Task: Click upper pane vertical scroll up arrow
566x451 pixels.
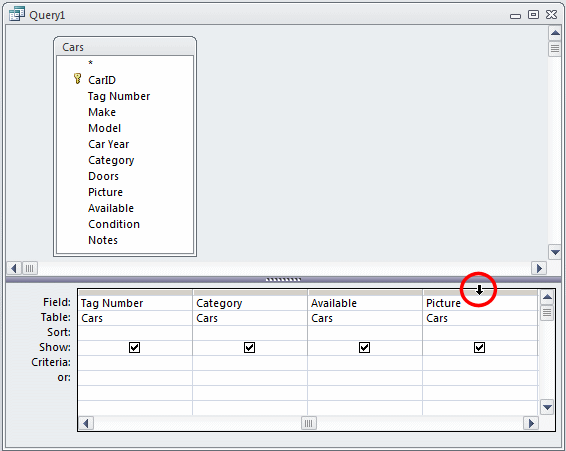Action: tap(555, 34)
